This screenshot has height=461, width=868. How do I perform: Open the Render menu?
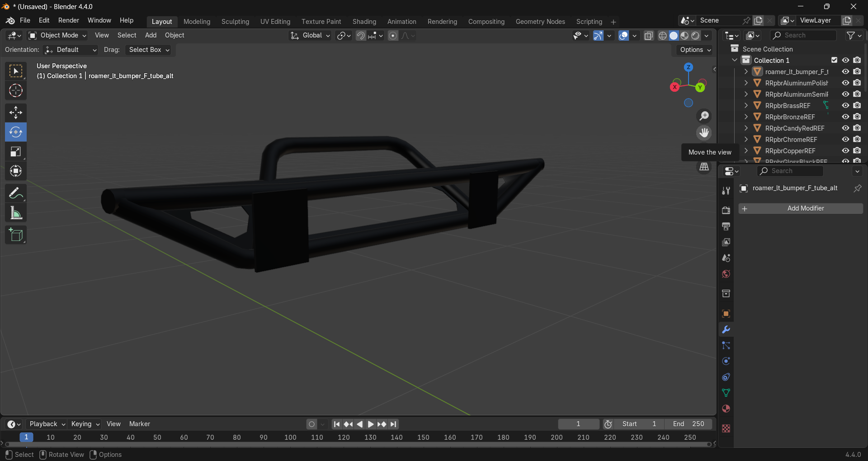click(x=69, y=20)
